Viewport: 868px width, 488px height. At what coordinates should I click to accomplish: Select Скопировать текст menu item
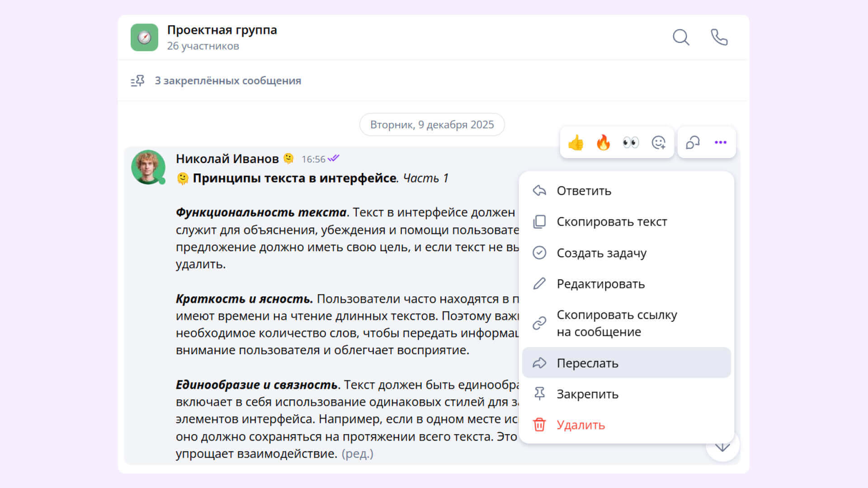tap(611, 222)
